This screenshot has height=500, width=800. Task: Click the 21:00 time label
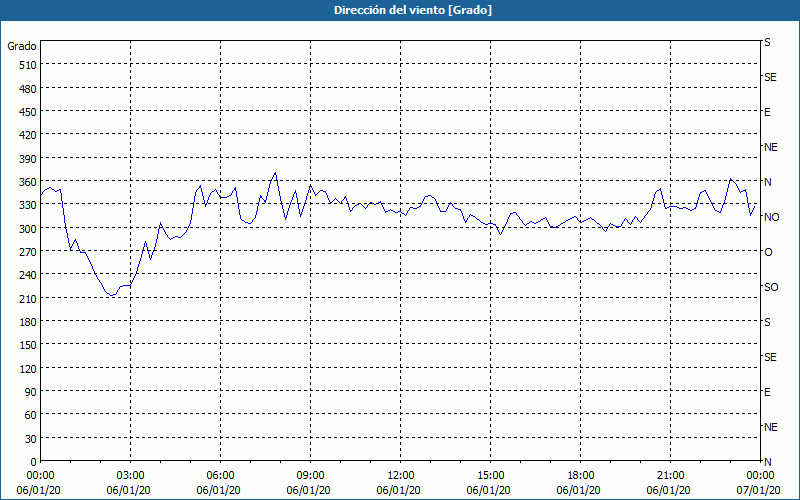click(x=670, y=476)
